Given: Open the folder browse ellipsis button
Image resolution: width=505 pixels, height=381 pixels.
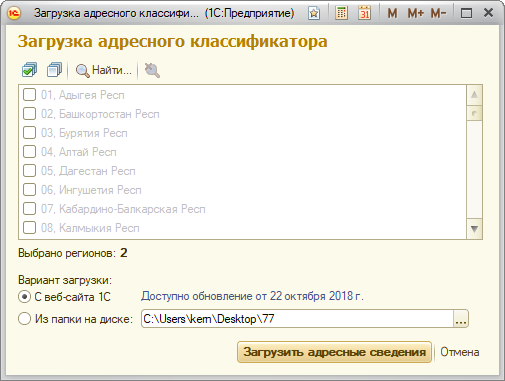Looking at the screenshot, I should point(461,319).
